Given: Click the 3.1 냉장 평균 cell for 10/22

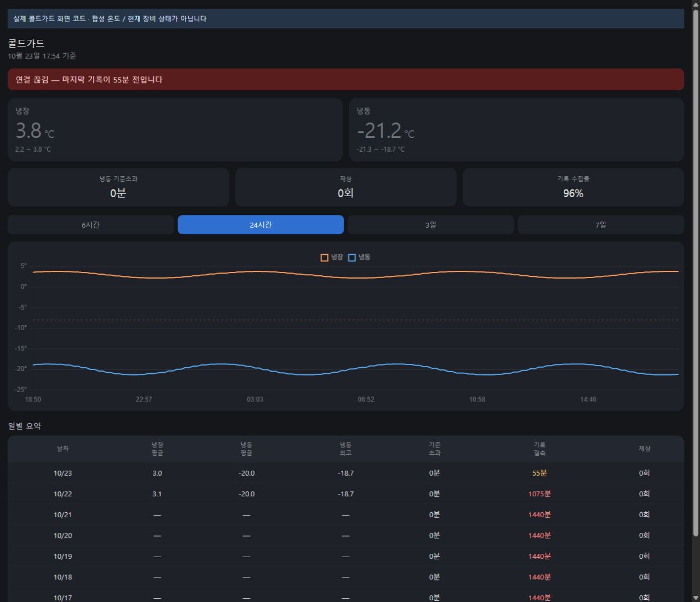Looking at the screenshot, I should point(157,494).
